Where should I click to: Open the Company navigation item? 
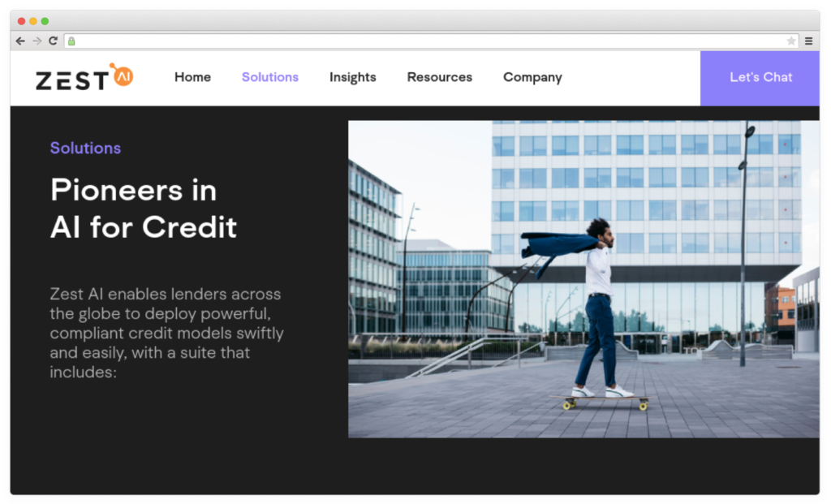pyautogui.click(x=532, y=77)
